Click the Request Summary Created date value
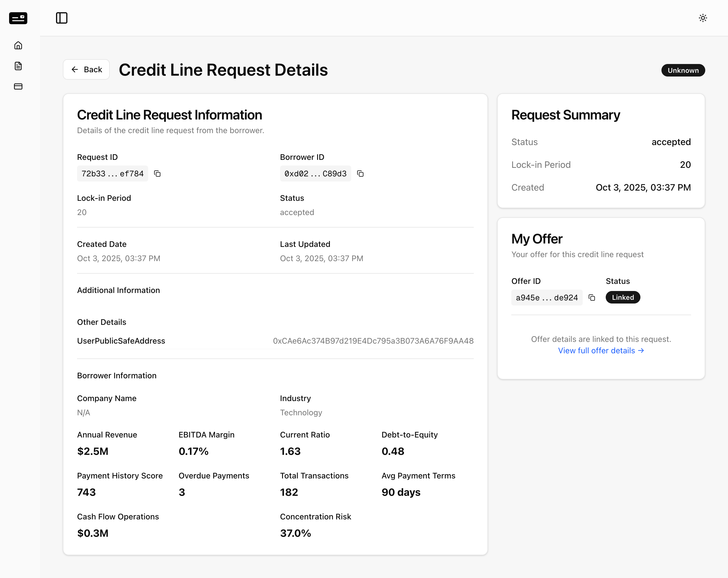728x578 pixels. coord(643,187)
